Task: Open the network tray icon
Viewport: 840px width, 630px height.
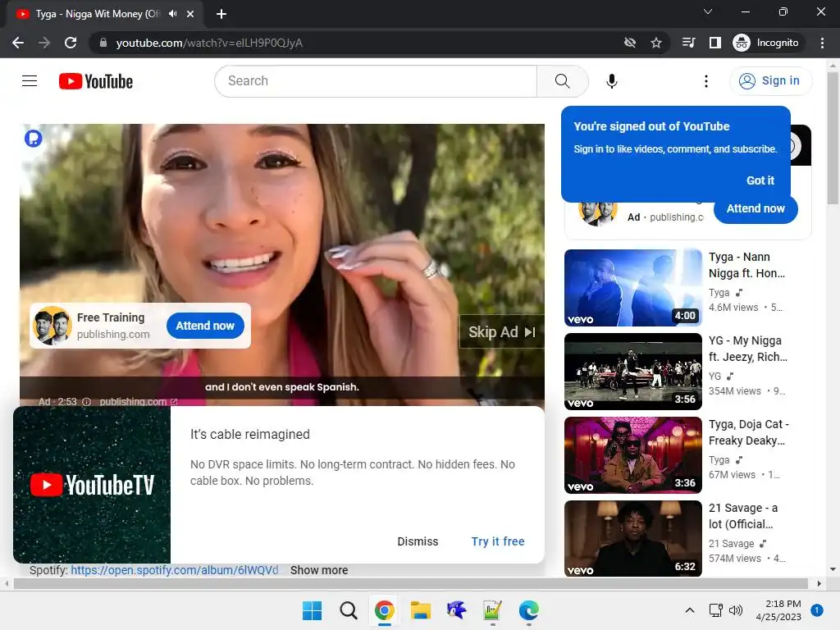Action: pos(715,610)
